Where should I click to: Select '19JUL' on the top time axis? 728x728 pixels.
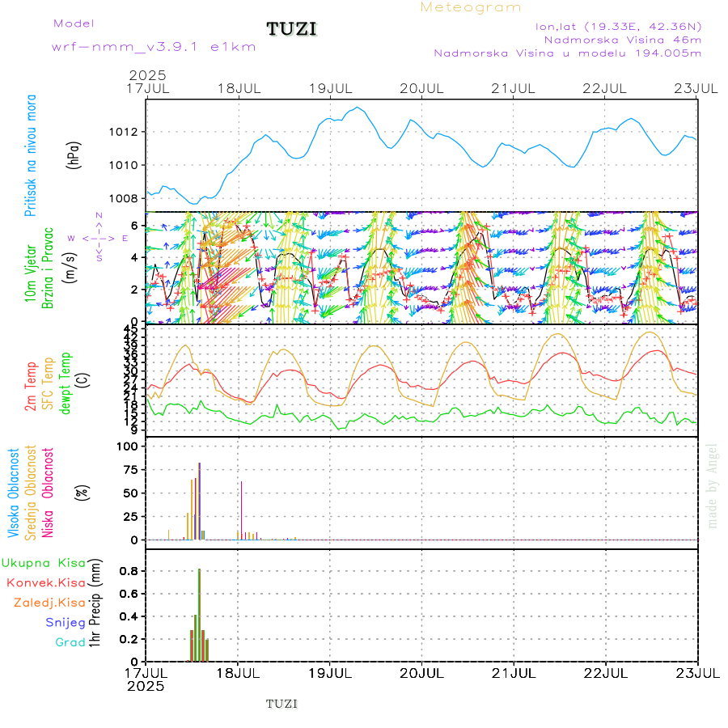331,89
